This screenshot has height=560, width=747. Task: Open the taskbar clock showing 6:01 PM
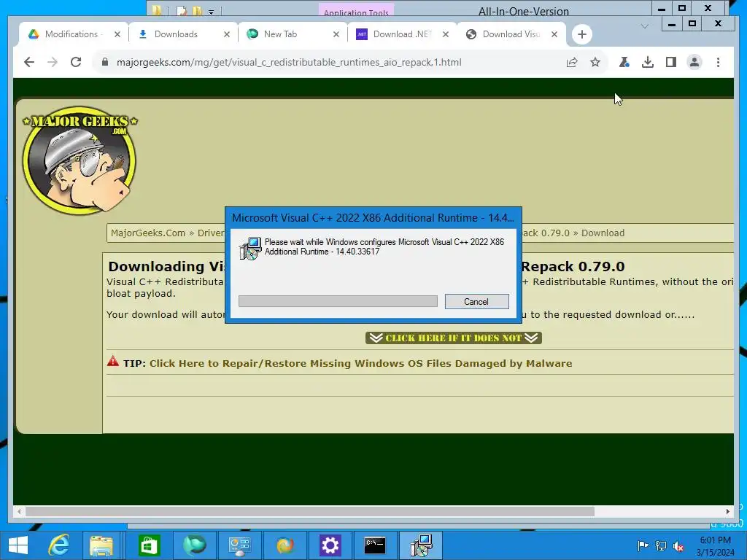[716, 546]
